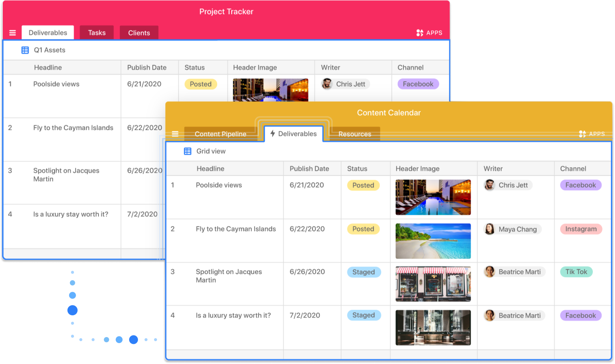This screenshot has height=364, width=615.
Task: Click Chris Jett's avatar in Content Calendar
Action: point(490,185)
